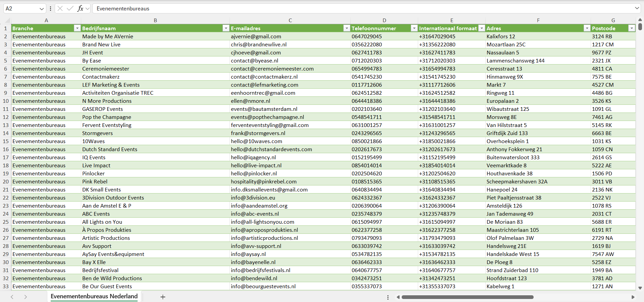Expand the formula bar with chevron
Screen dimensions: 644x302
pyautogui.click(x=637, y=8)
